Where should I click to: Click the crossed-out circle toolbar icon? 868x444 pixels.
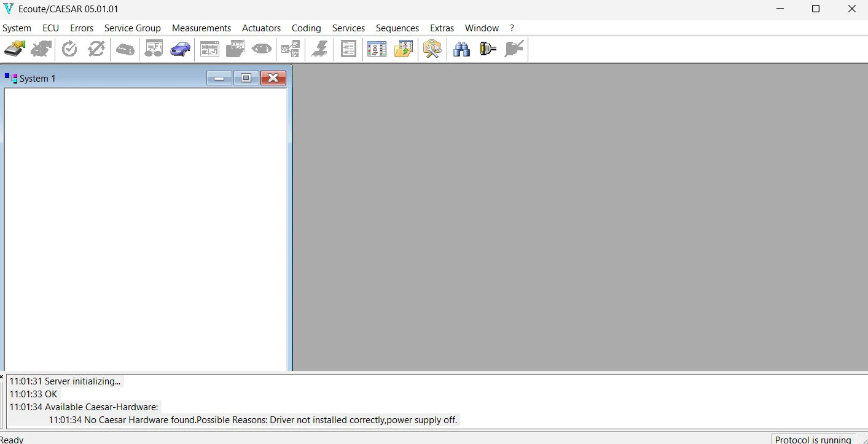pos(96,49)
